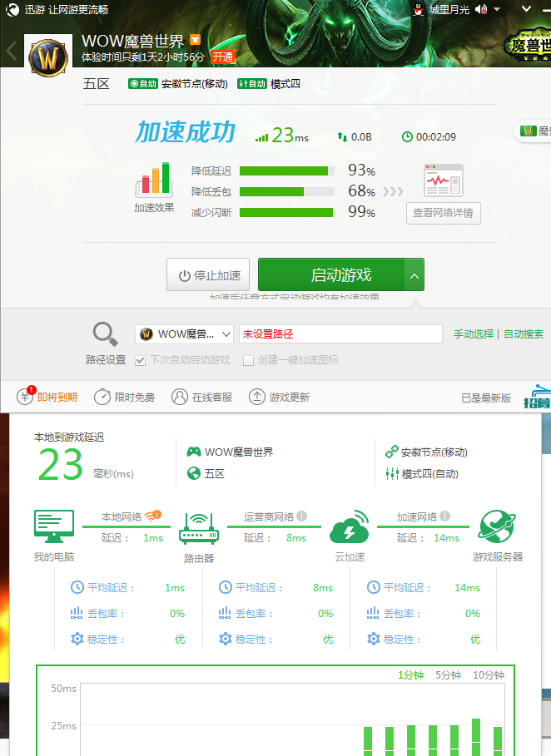Click the network details chart icon
The width and height of the screenshot is (551, 756).
(x=443, y=180)
